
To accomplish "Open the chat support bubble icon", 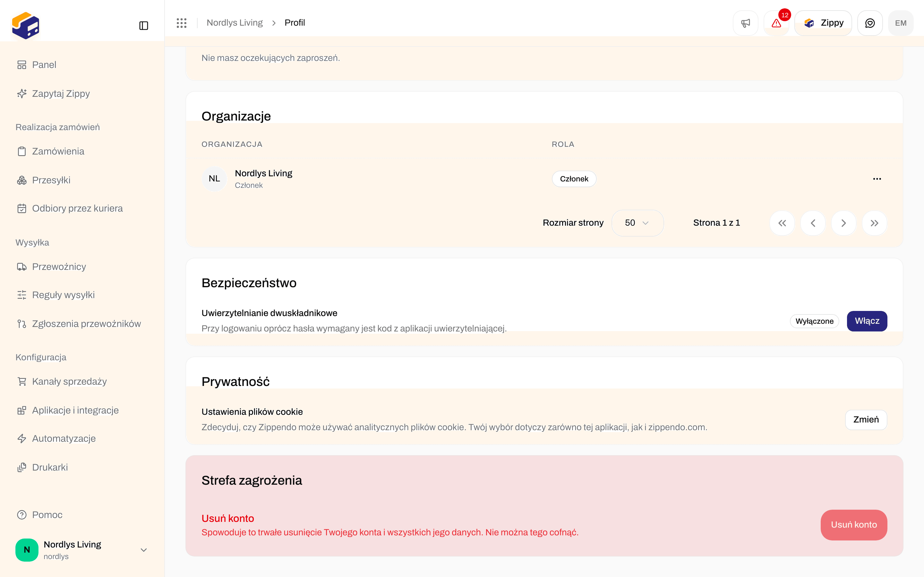I will coord(870,23).
